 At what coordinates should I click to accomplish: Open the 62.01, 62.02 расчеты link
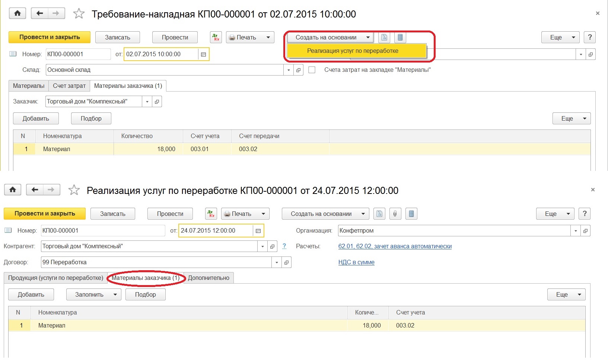pos(395,246)
